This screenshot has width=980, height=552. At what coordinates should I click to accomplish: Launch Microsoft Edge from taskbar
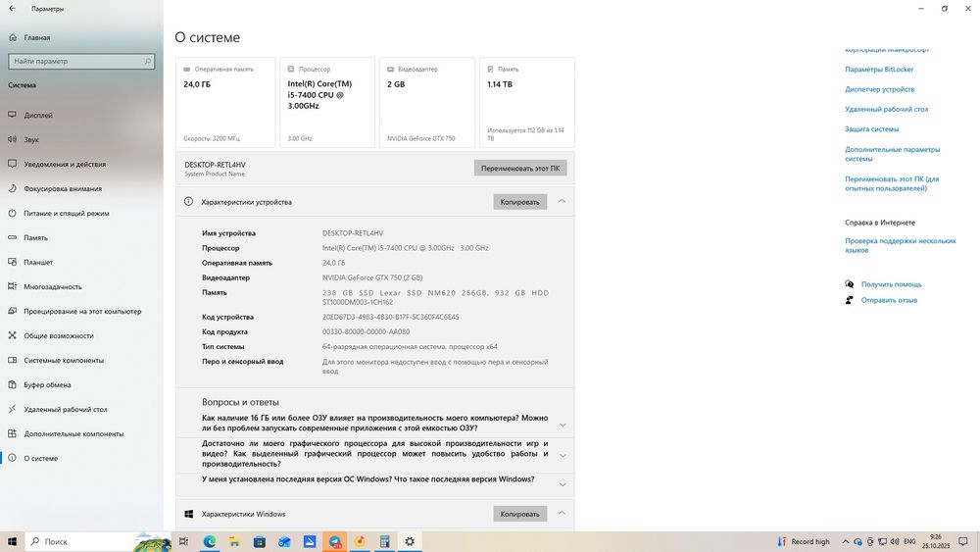[210, 541]
